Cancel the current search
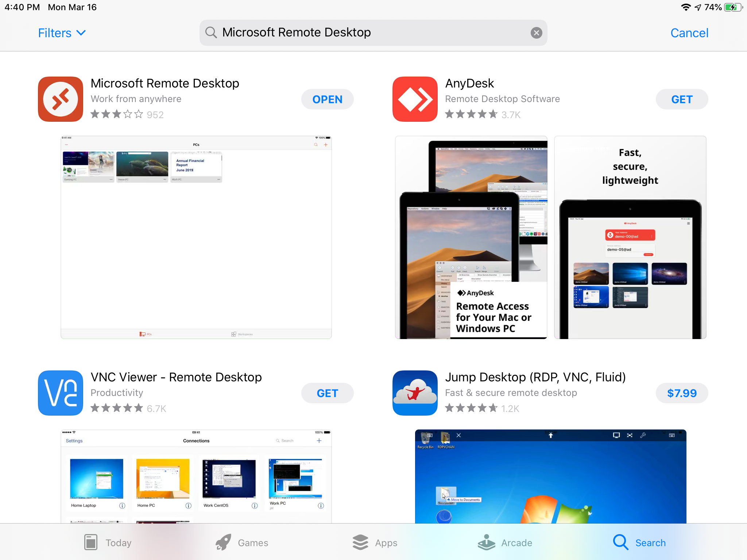The image size is (747, 560). [x=689, y=33]
